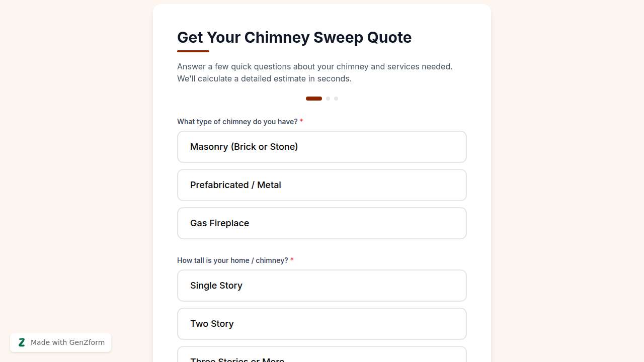
Task: Click the Get Your Chimney Sweep Quote heading
Action: (x=294, y=38)
